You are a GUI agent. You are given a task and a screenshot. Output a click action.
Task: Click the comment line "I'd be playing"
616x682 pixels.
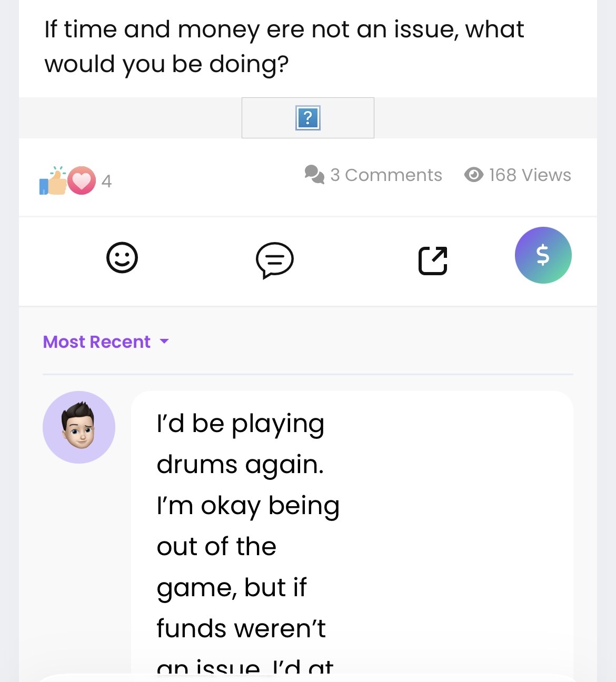(240, 424)
